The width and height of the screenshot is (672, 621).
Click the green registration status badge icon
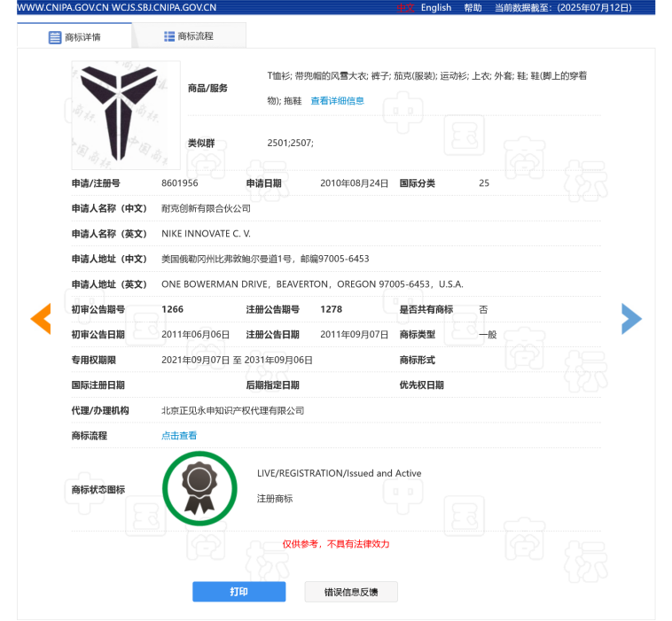click(x=199, y=488)
